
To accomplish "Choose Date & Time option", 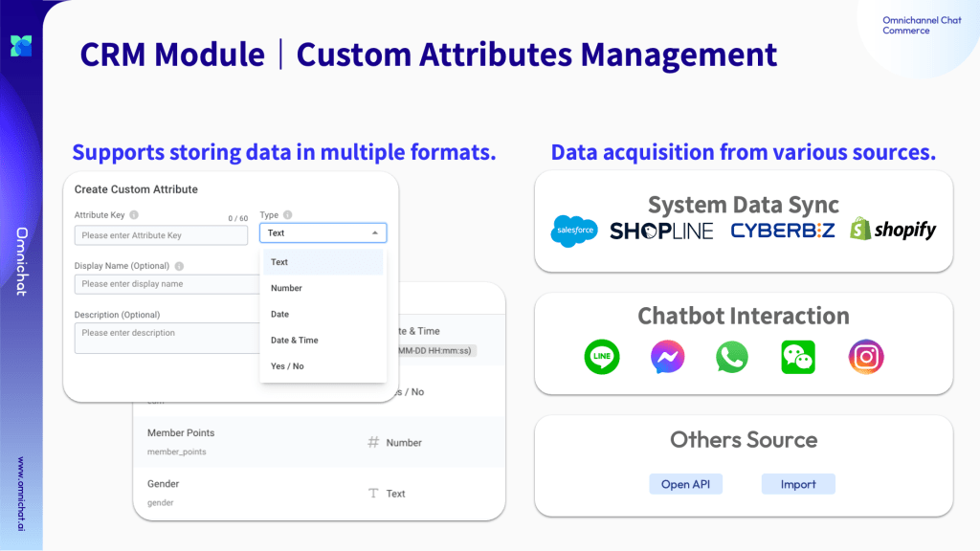I will pos(294,340).
